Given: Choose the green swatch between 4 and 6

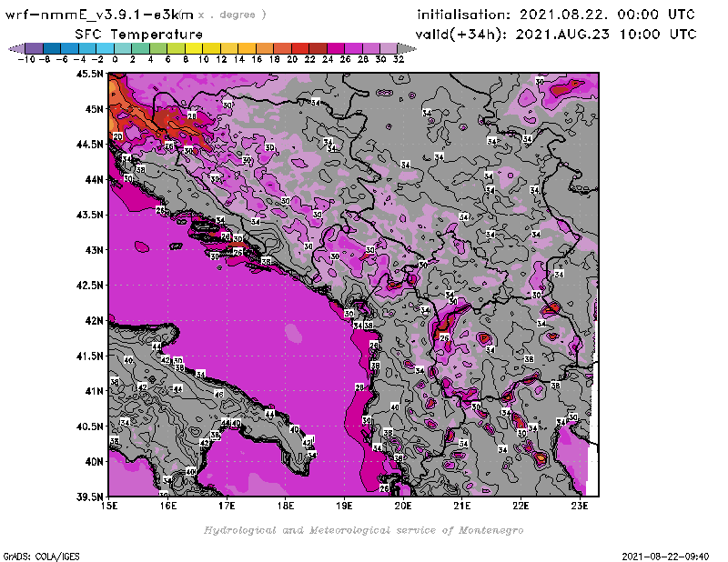Looking at the screenshot, I should pos(158,48).
